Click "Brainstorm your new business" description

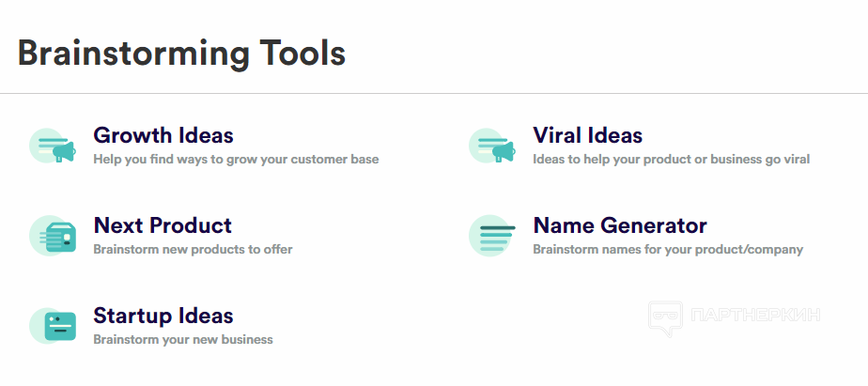[x=183, y=339]
